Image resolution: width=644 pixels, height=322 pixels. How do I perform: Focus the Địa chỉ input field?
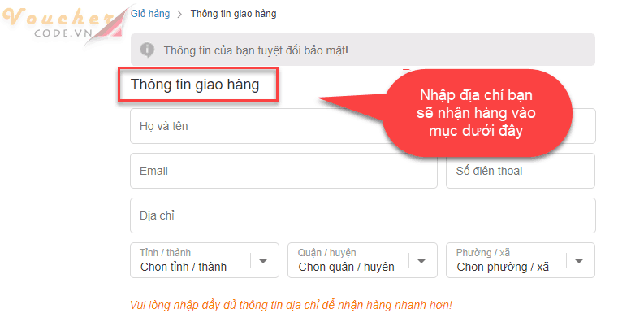click(363, 215)
